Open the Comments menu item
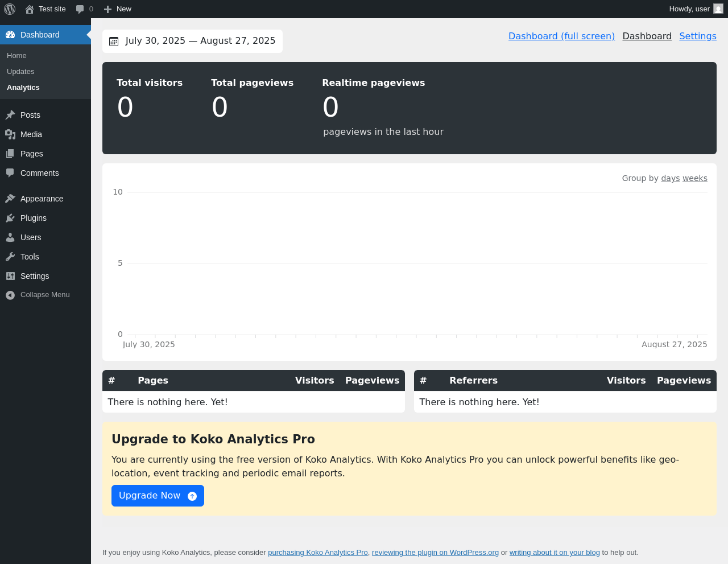The width and height of the screenshot is (728, 564). [x=45, y=173]
